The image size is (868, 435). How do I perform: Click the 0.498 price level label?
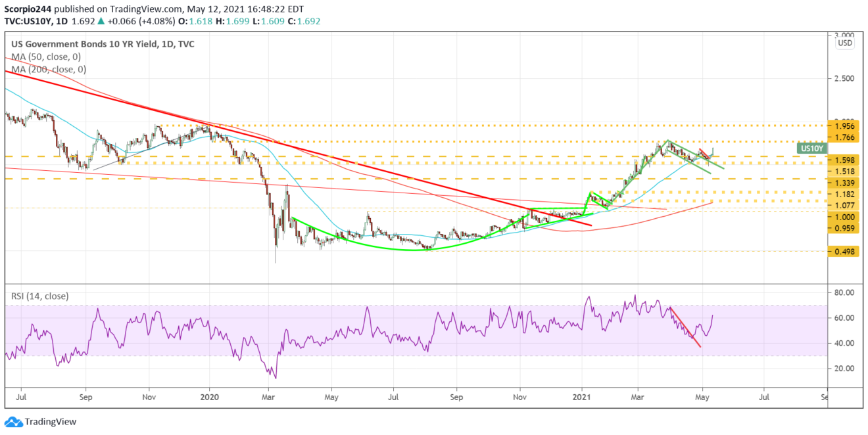pos(842,250)
